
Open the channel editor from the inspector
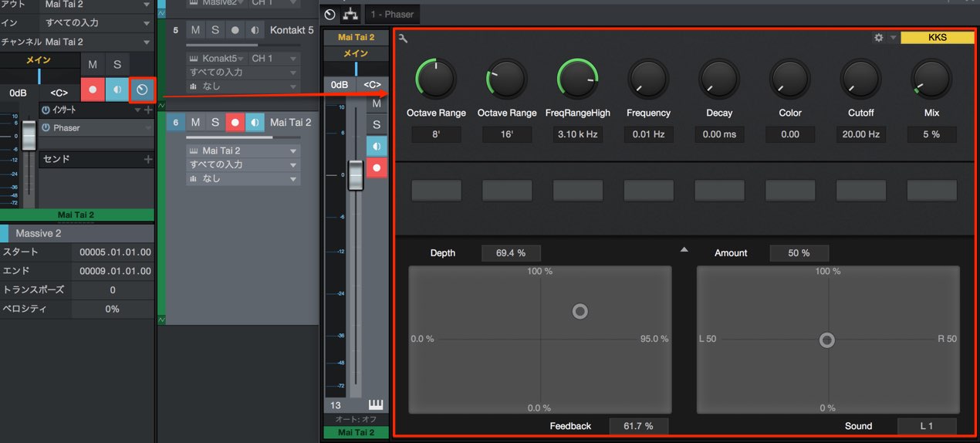(142, 90)
